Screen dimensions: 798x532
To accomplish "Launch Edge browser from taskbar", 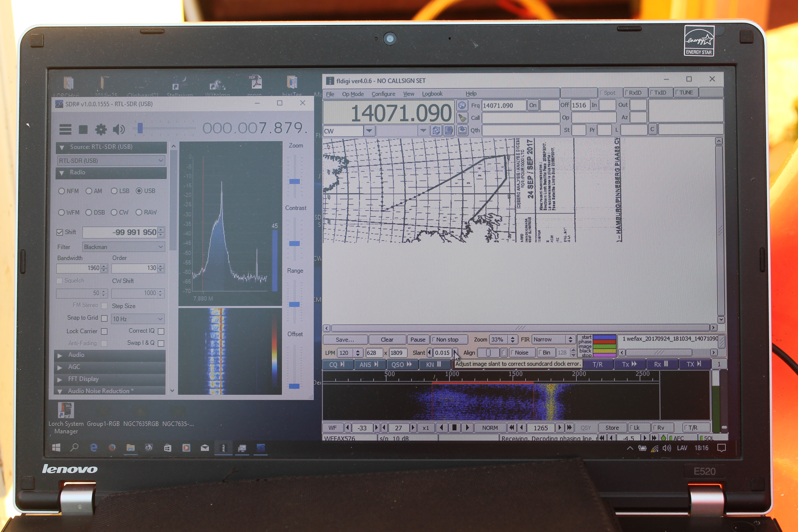I will point(94,448).
